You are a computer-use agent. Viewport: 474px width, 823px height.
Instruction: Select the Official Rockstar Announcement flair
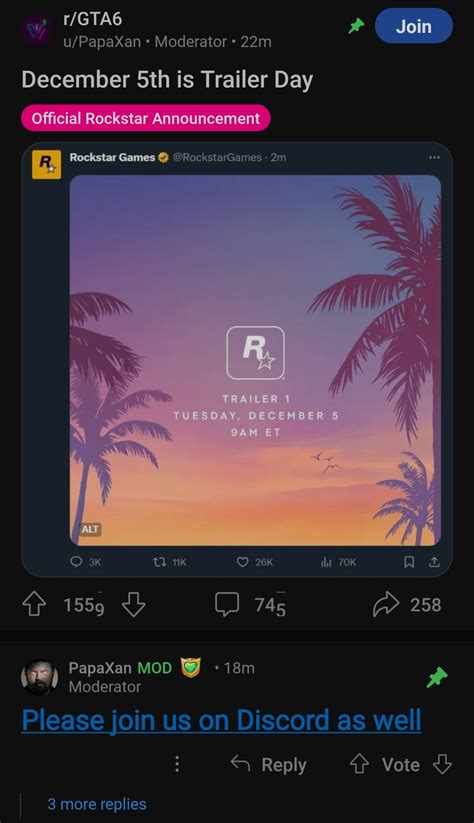[x=146, y=118]
